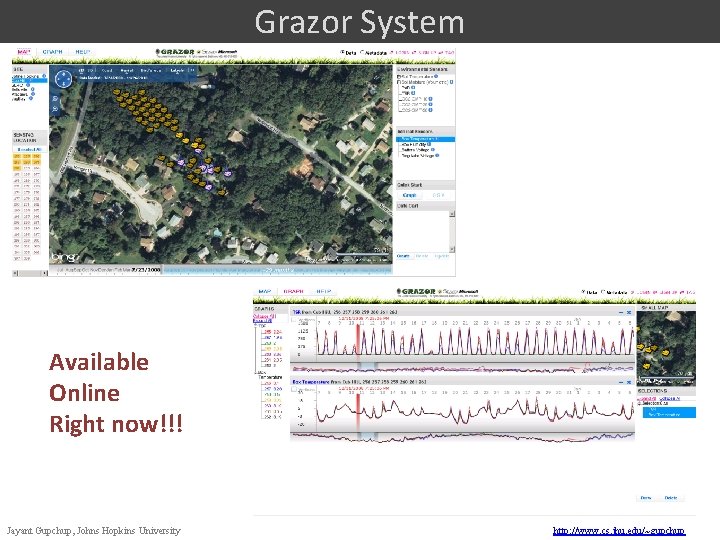Click Data Cart scrollbar up arrow
The image size is (720, 540).
coord(452,214)
